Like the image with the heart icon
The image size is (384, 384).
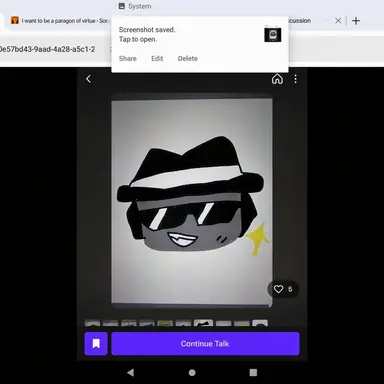(278, 289)
